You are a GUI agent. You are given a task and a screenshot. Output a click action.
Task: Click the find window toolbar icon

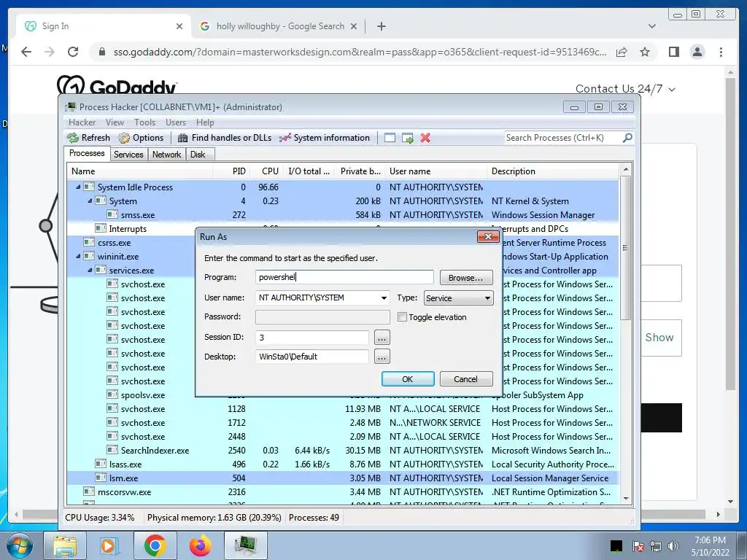(x=390, y=138)
